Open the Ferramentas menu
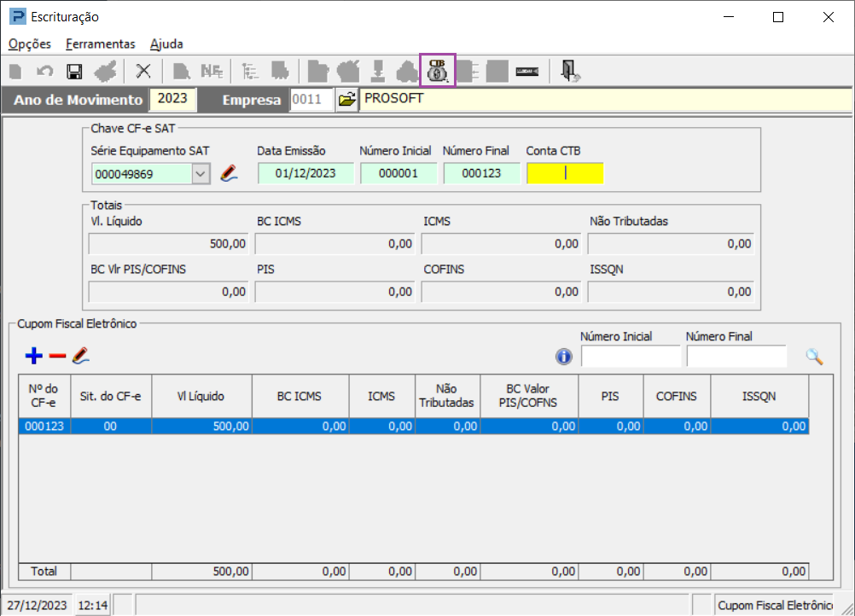 (101, 44)
